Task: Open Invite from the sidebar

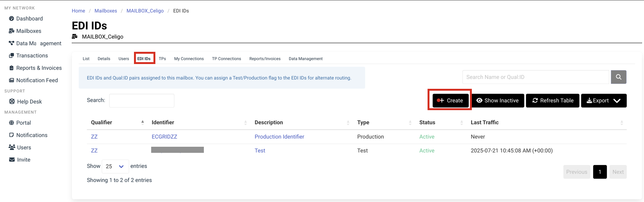Action: (x=24, y=160)
